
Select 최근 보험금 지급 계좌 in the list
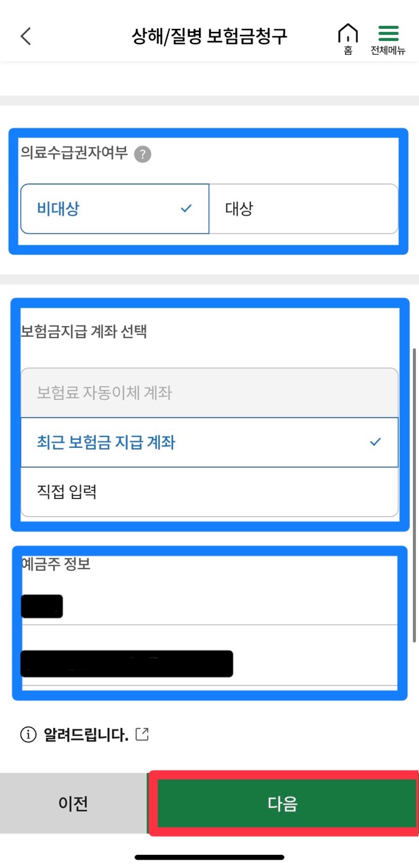tap(209, 441)
